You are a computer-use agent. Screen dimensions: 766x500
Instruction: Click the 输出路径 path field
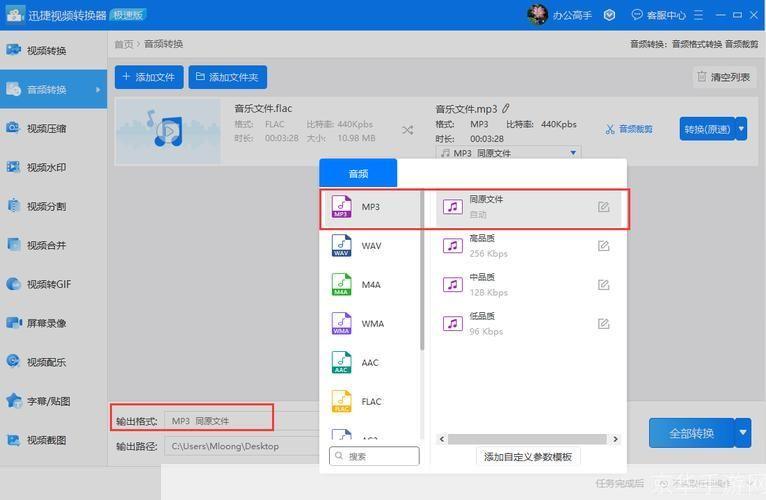pos(242,446)
